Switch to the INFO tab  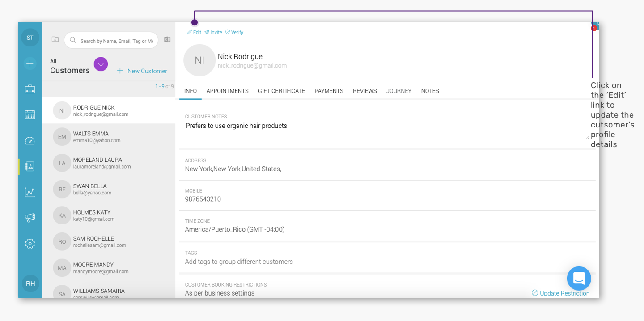(191, 91)
